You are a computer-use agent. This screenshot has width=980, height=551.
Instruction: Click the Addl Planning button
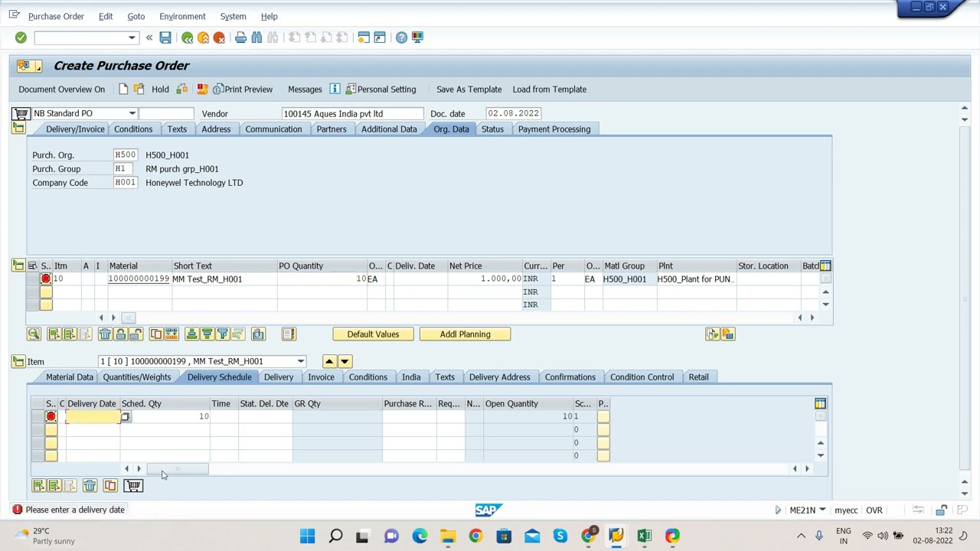click(x=465, y=334)
